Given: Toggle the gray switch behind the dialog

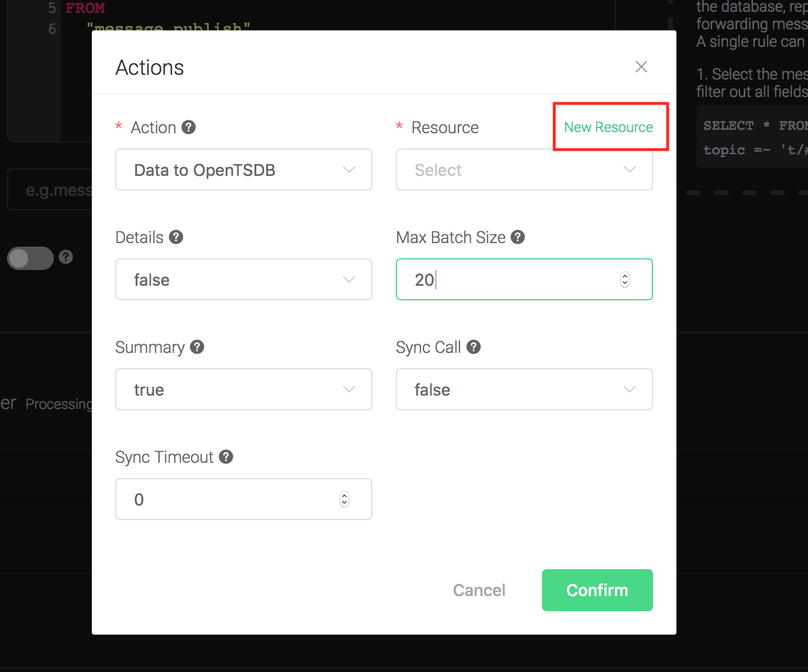Looking at the screenshot, I should click(x=30, y=258).
